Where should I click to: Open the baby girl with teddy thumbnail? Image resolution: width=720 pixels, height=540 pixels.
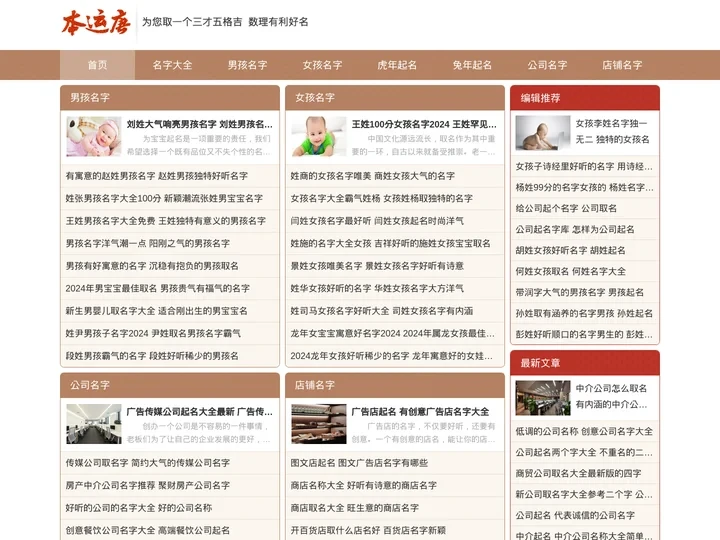pos(94,136)
